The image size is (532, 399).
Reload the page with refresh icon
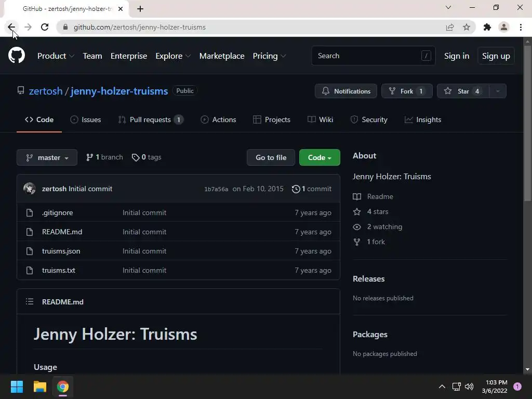[45, 27]
